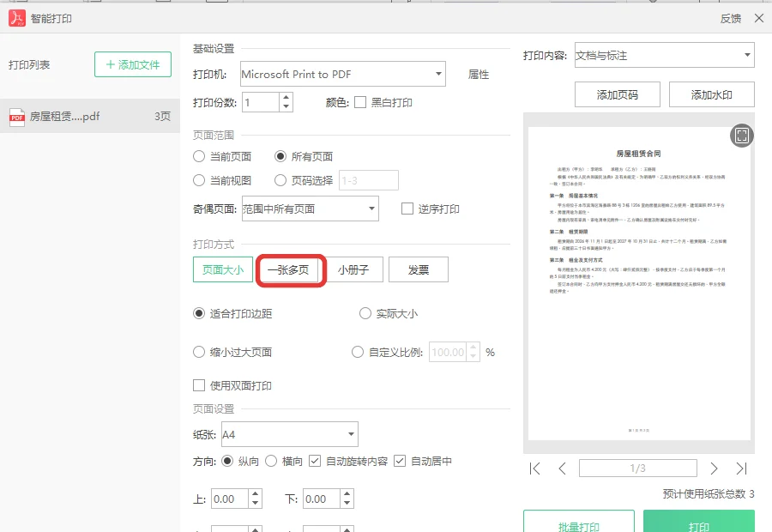Jump to last preview page
Viewport: 772px width, 532px height.
741,469
